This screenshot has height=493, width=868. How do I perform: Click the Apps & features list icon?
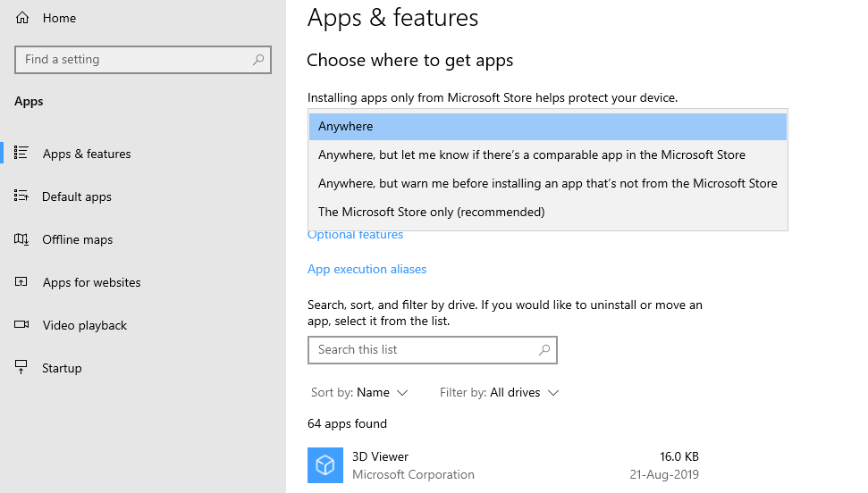coord(22,154)
